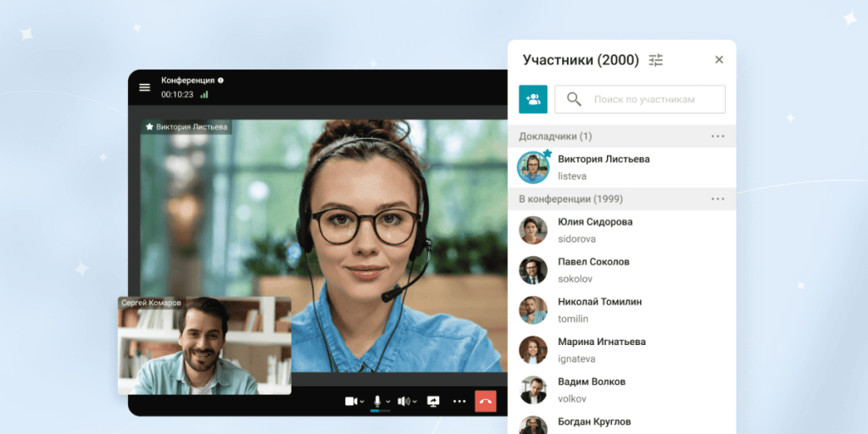
Task: Click the Участники (2000) panel title
Action: pos(581,60)
